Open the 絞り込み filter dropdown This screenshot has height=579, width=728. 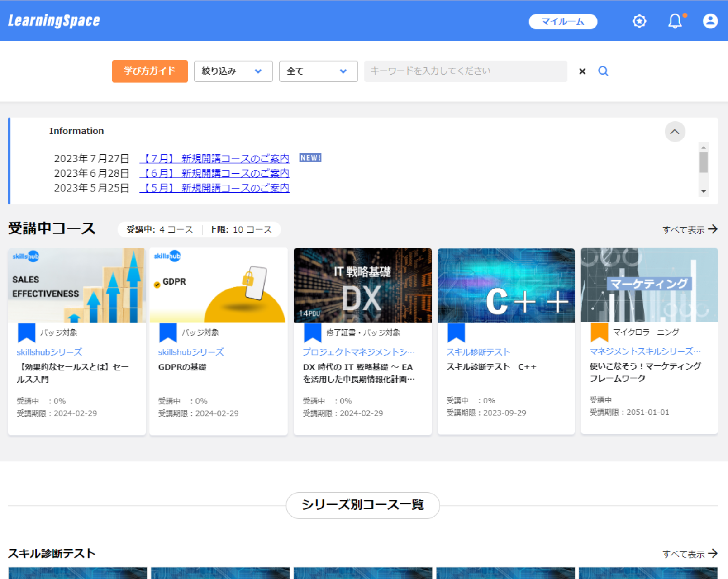pos(233,71)
